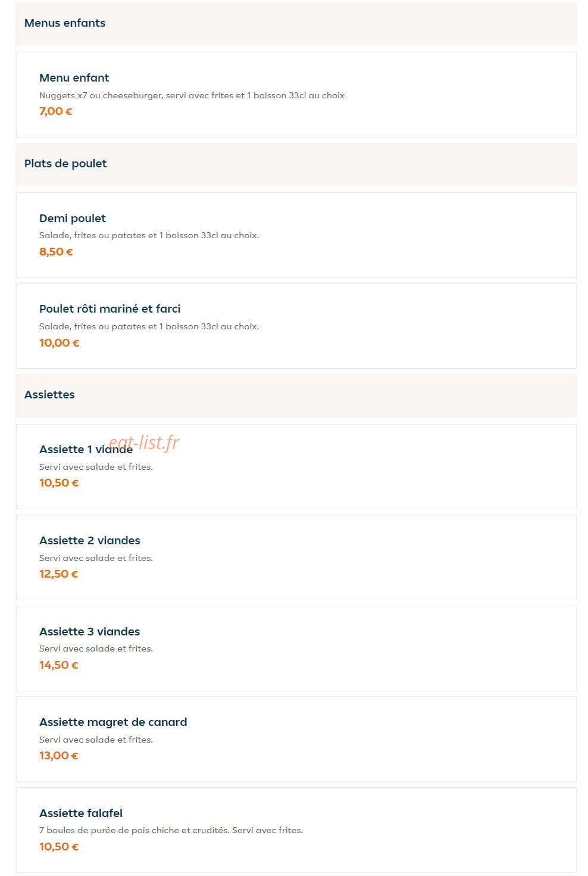The height and width of the screenshot is (876, 588).
Task: Click the 14,50 € price label
Action: [59, 665]
